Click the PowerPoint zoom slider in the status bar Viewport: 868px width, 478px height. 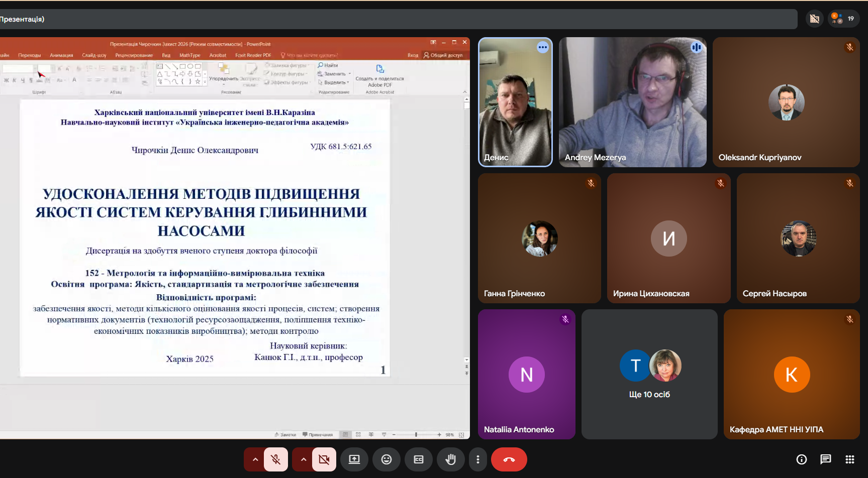pyautogui.click(x=416, y=435)
